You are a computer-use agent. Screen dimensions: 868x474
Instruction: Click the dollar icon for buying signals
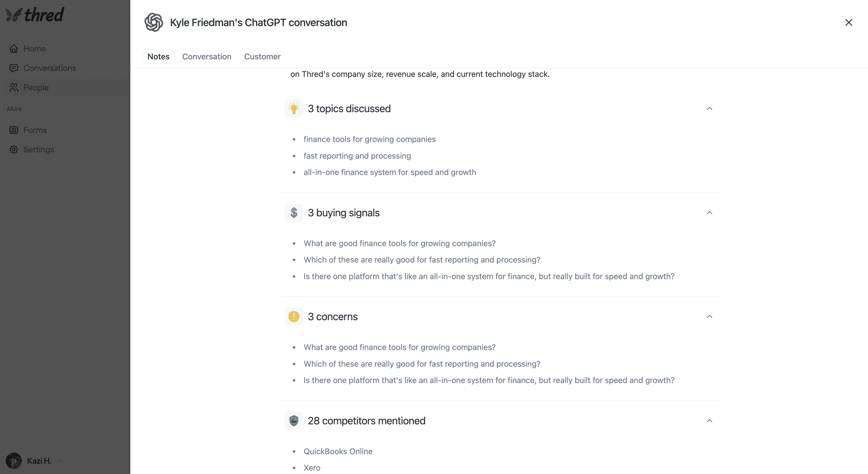293,212
